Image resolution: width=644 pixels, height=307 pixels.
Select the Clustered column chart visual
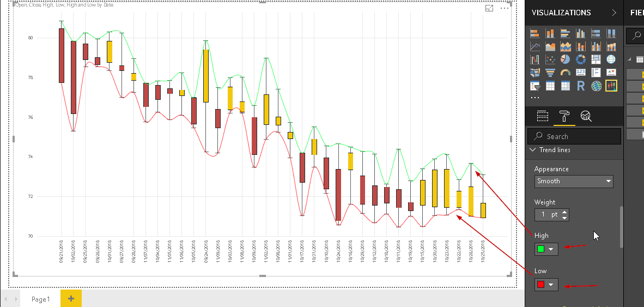(x=581, y=33)
